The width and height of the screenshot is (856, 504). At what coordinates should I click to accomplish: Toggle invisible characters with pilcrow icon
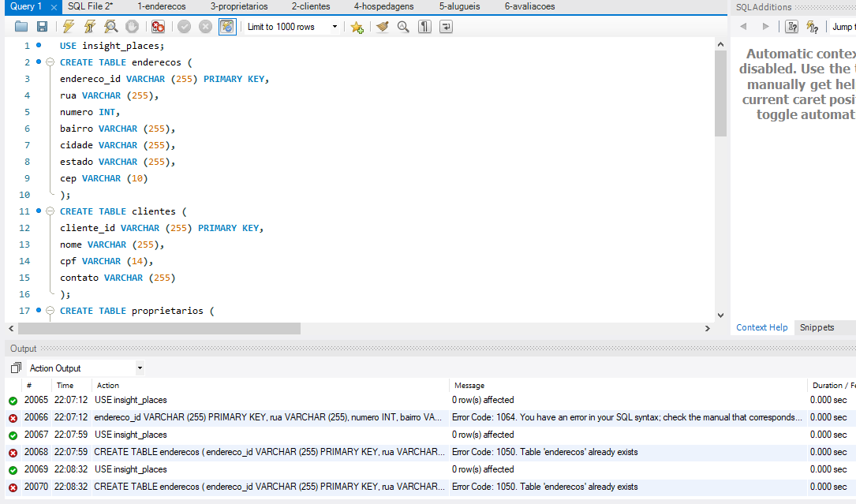pyautogui.click(x=424, y=27)
